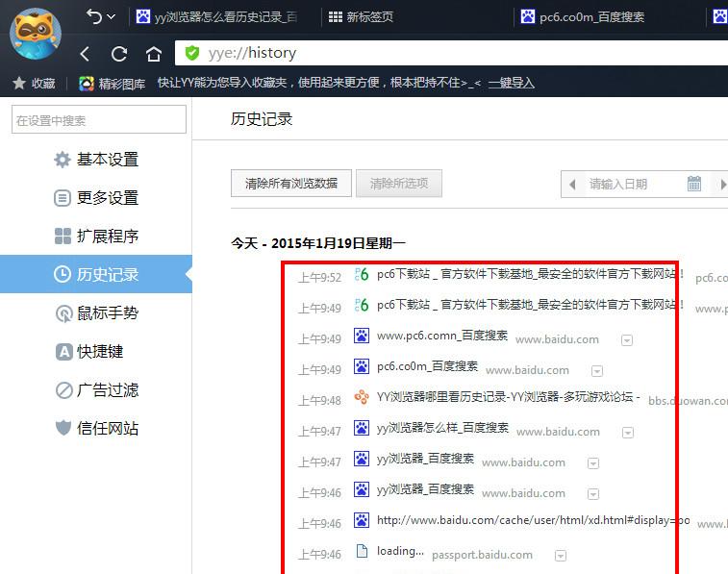Open 扩展程序 in sidebar
This screenshot has width=728, height=574.
pyautogui.click(x=96, y=236)
